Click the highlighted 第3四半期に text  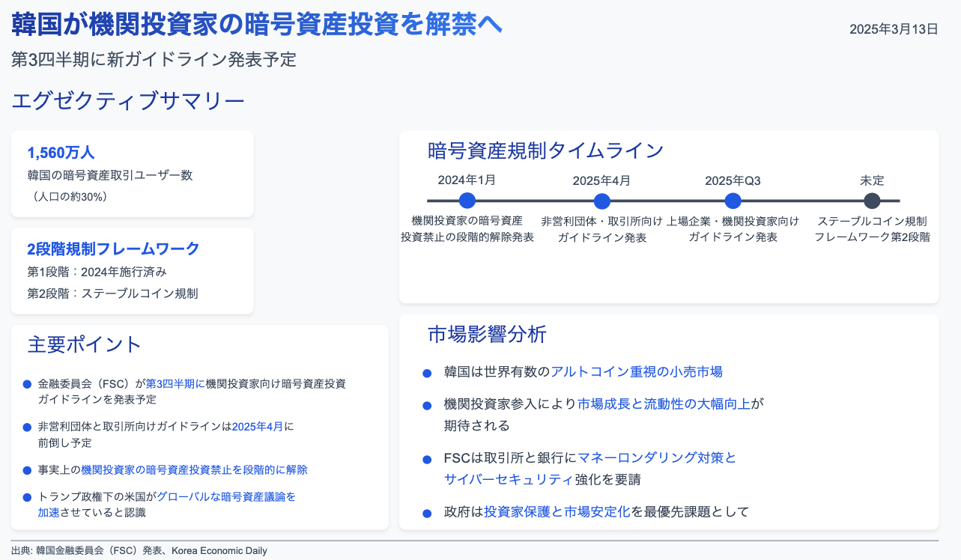click(175, 383)
